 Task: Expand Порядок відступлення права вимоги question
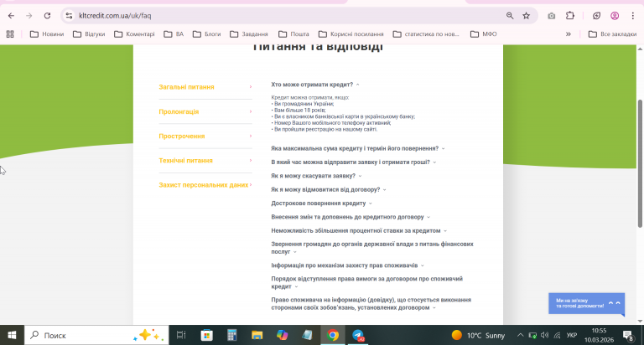pos(366,283)
